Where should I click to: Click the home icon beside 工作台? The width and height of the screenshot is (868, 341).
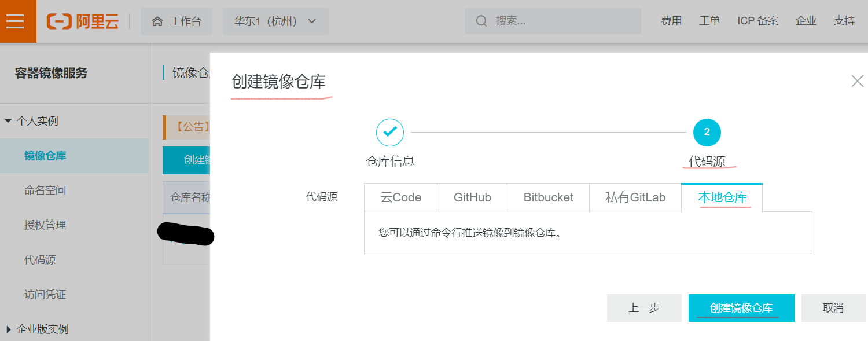[157, 21]
